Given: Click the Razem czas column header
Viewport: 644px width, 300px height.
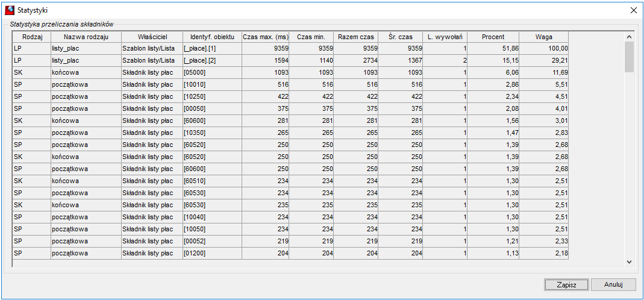Looking at the screenshot, I should (355, 37).
